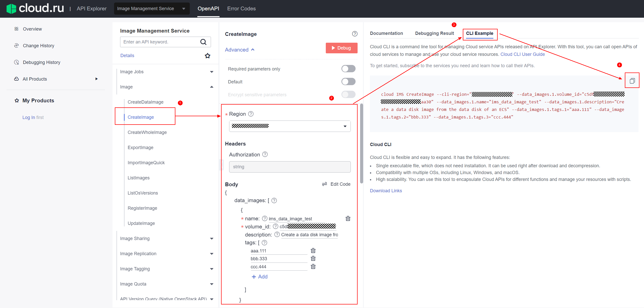The image size is (644, 308).
Task: Click the My Products star icon
Action: tap(17, 100)
